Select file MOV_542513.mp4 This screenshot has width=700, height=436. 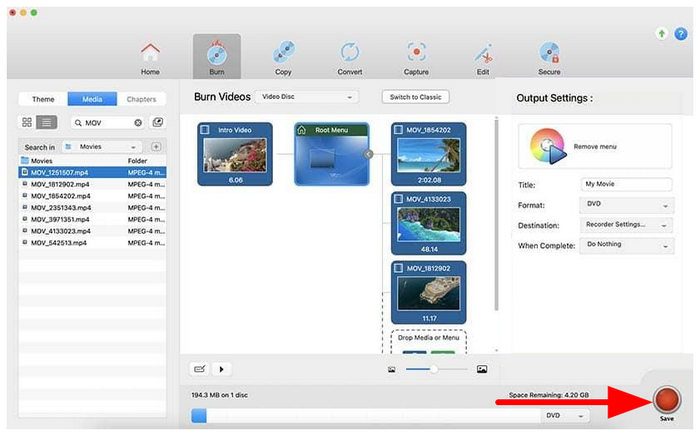pos(92,243)
